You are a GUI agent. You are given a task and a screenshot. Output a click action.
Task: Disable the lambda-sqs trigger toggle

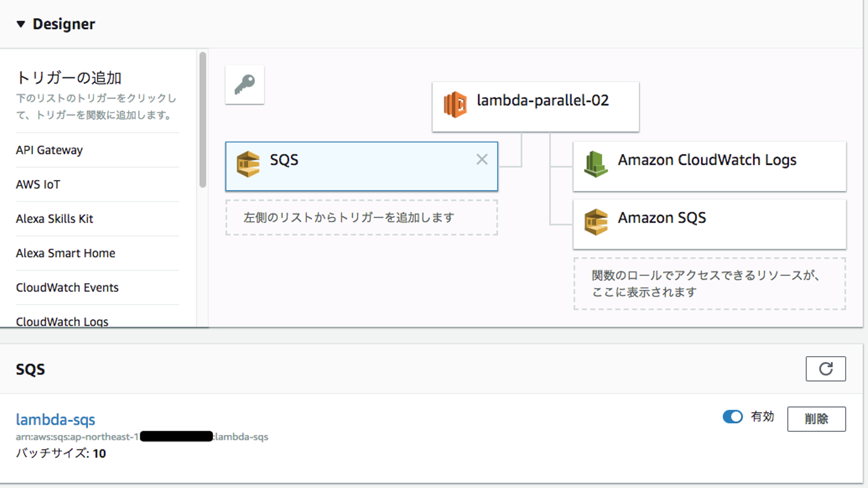tap(732, 416)
